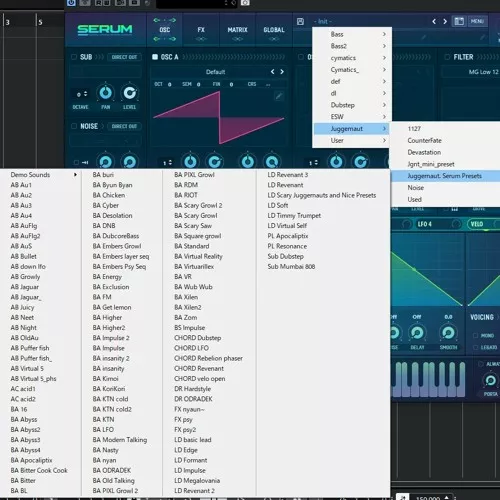Click the Init preset name field
The width and height of the screenshot is (500, 500).
(323, 22)
